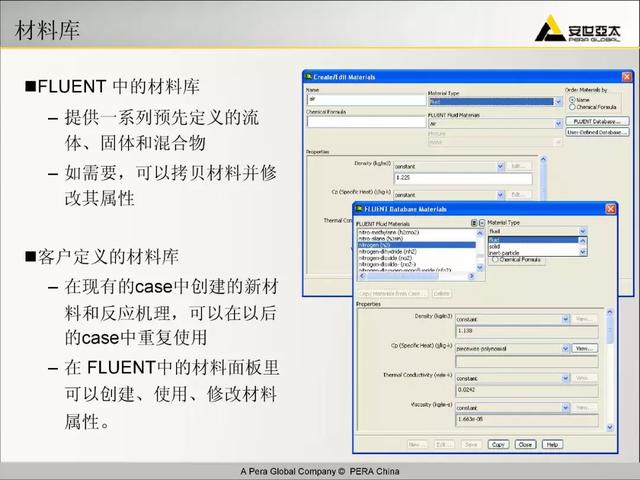This screenshot has width=640, height=480.
Task: Click the Pera Global logo
Action: 577,28
